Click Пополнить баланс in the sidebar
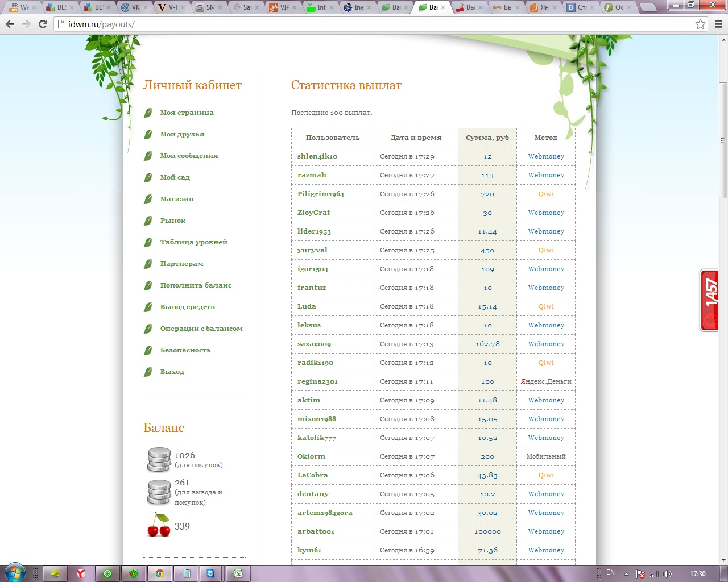This screenshot has width=728, height=582. click(196, 285)
